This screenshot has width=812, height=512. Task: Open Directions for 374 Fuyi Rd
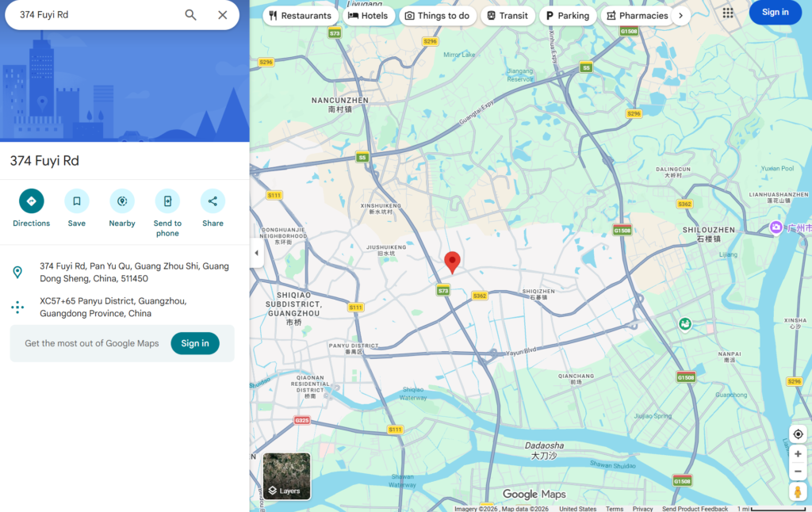[x=32, y=201]
